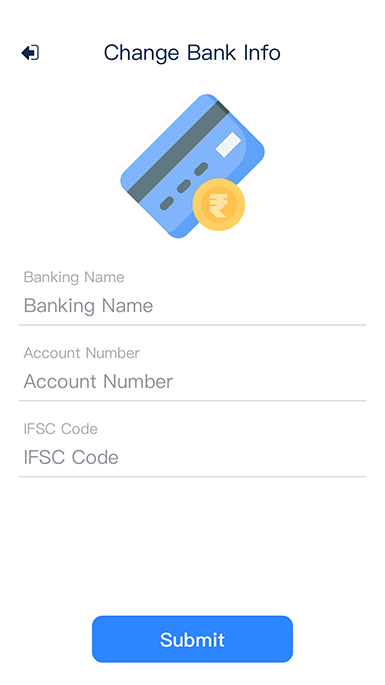Click the gold rupee coin icon
385x685 pixels.
click(x=219, y=204)
